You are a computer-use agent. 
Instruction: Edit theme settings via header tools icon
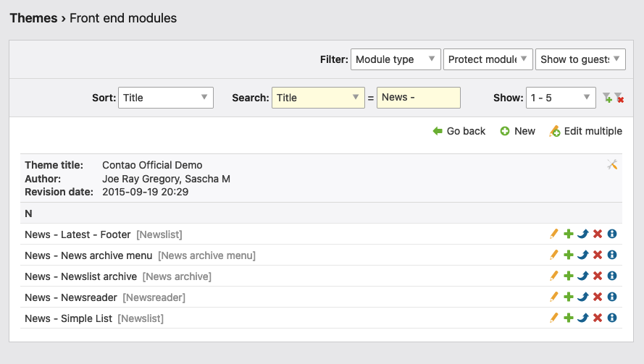612,164
